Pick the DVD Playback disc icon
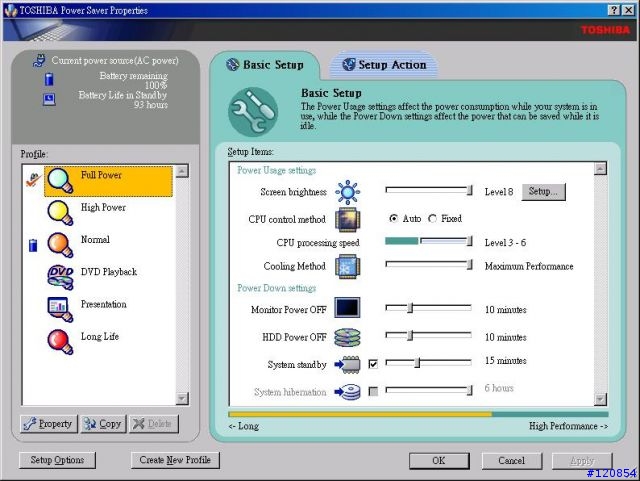Viewport: 640px width, 481px height. [x=60, y=277]
